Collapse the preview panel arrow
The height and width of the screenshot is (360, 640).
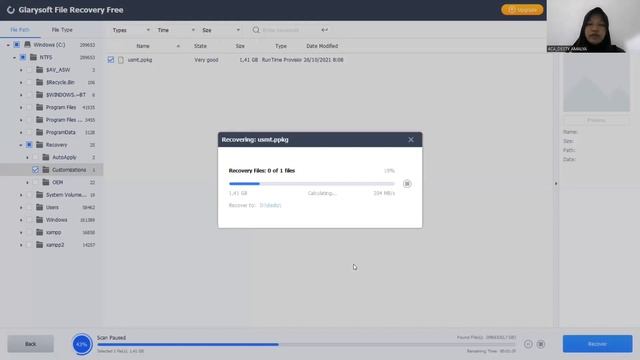pyautogui.click(x=556, y=184)
